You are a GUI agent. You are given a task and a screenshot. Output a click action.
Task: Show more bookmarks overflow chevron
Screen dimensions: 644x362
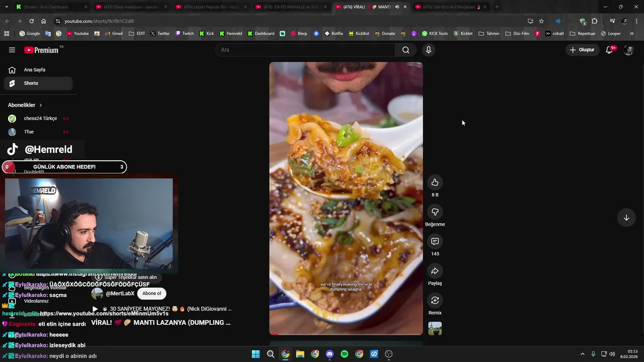pos(631,34)
